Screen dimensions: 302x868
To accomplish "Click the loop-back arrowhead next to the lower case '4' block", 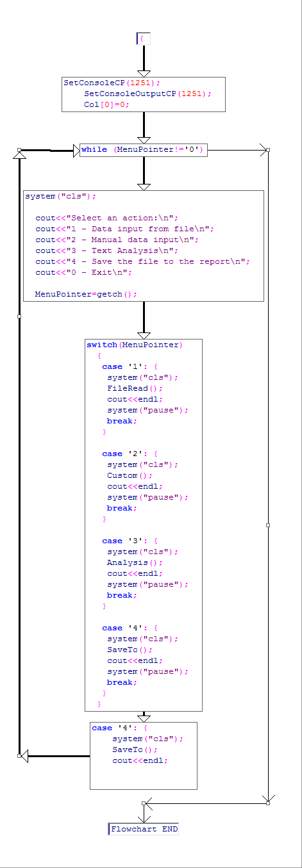I will click(x=24, y=756).
